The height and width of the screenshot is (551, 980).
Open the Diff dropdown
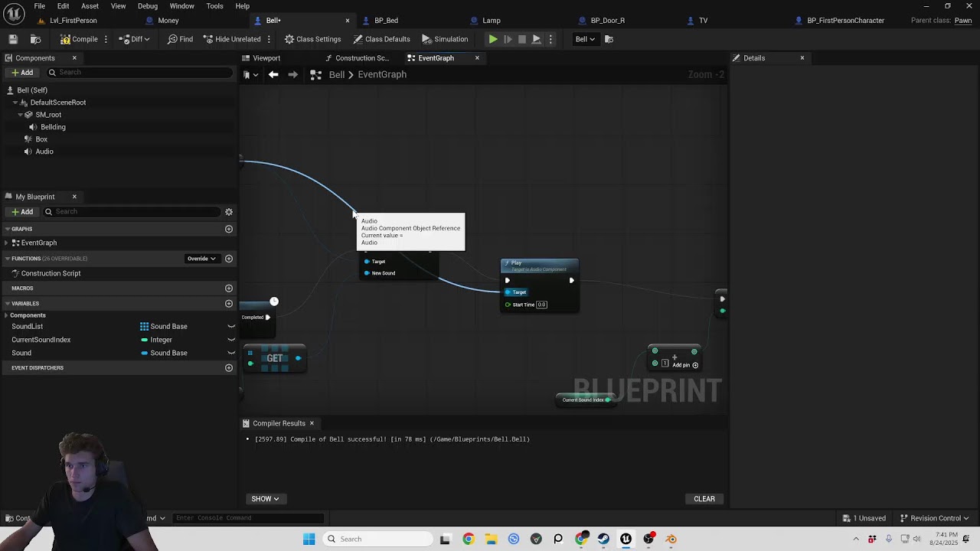tap(136, 39)
